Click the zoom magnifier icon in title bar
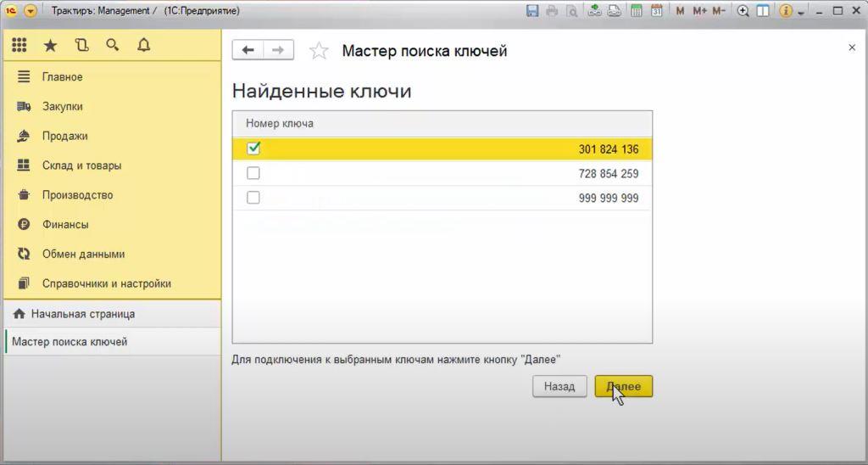 click(743, 11)
